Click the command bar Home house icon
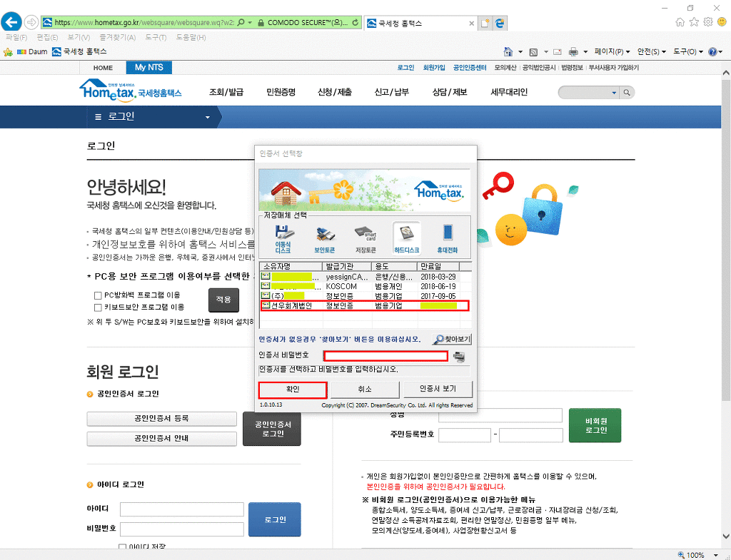 click(508, 51)
